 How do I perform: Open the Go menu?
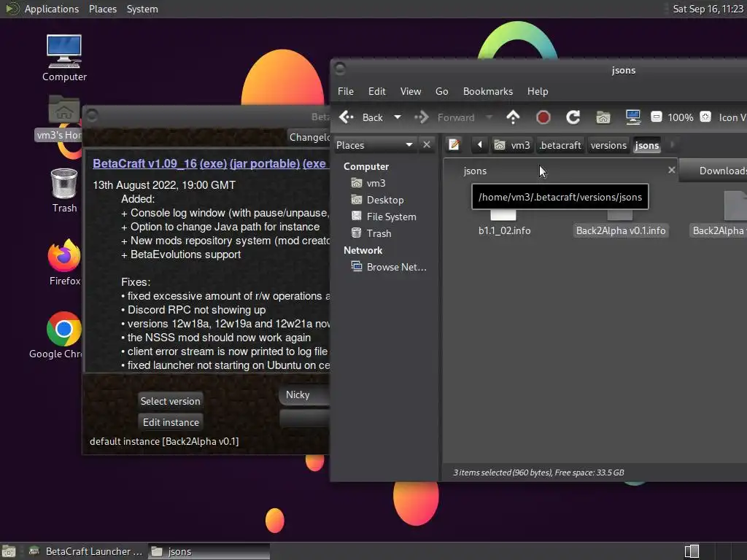coord(441,91)
